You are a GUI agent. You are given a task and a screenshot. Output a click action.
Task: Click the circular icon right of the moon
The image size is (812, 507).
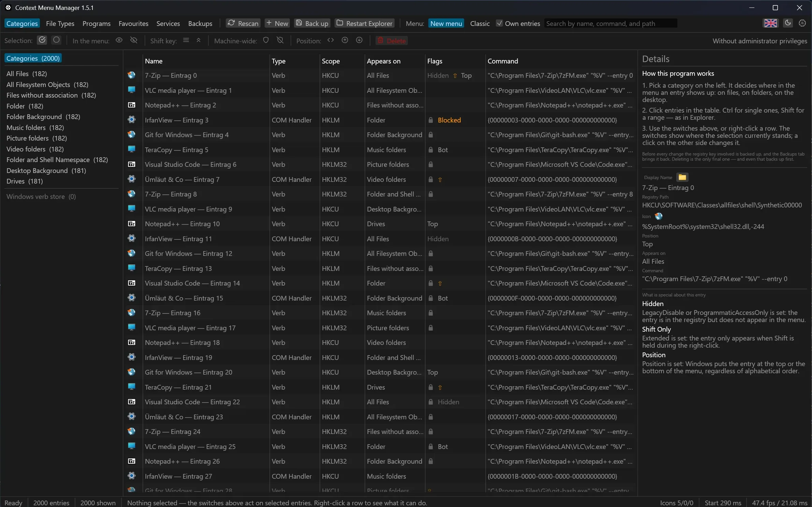point(802,23)
